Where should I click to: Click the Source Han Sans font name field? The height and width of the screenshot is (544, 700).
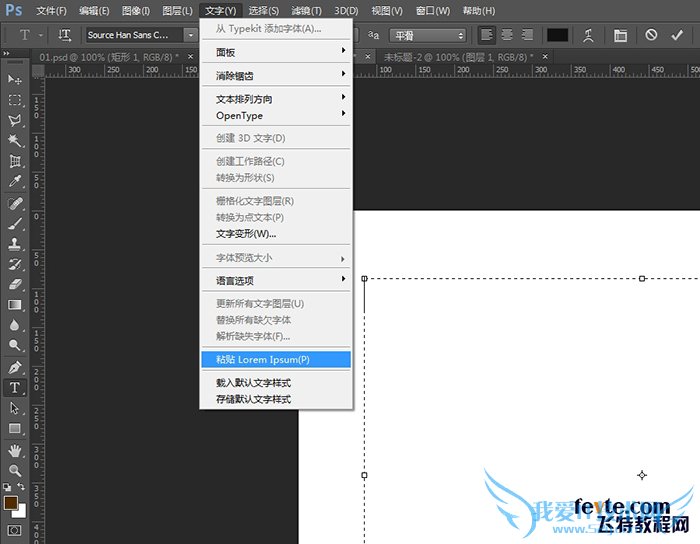[135, 35]
